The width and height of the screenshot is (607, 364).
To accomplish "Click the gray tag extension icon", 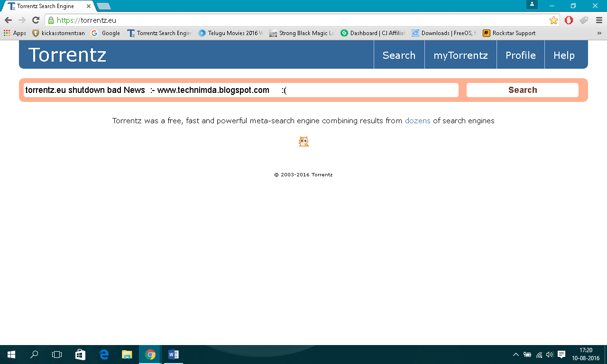I will coord(584,20).
